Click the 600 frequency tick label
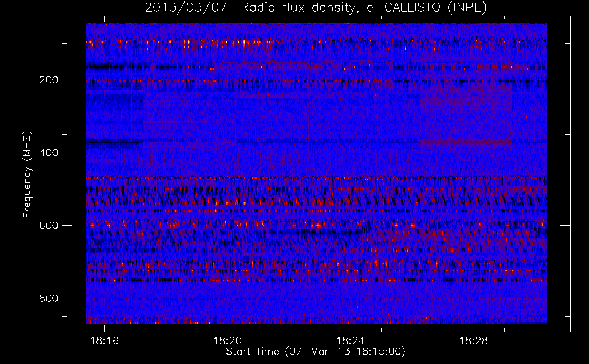Viewport: 589px width, 364px height. pyautogui.click(x=49, y=226)
